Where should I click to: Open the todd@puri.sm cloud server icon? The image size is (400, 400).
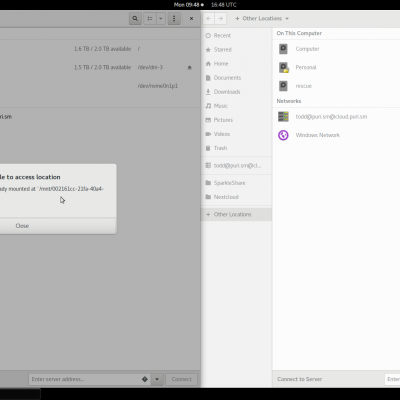pyautogui.click(x=283, y=117)
